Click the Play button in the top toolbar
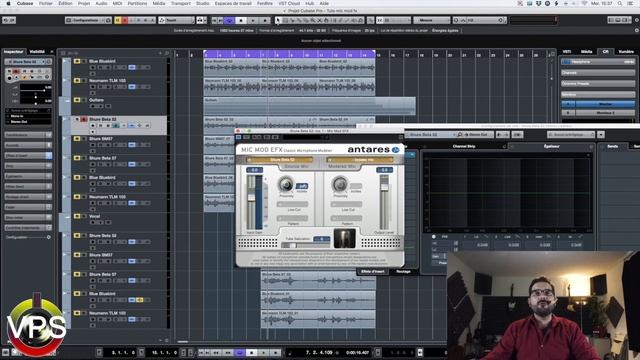Screen dimensions: 640x360 (253, 20)
